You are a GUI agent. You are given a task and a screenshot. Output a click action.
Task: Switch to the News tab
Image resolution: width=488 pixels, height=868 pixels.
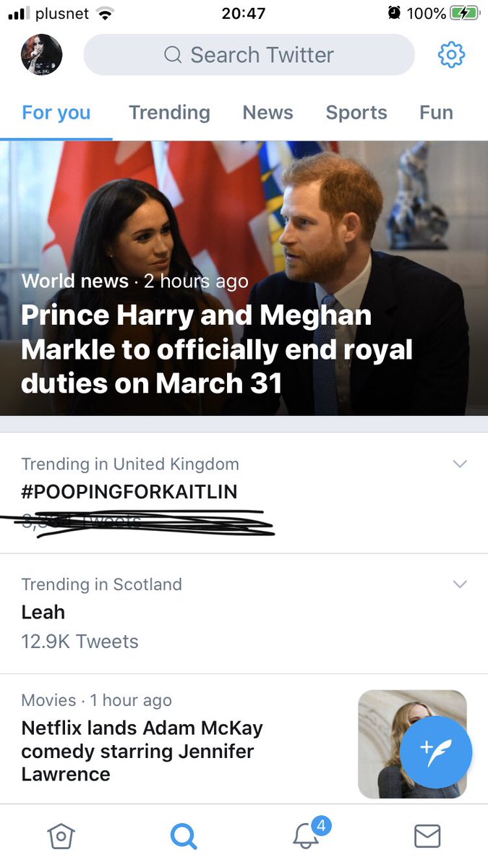tap(267, 113)
